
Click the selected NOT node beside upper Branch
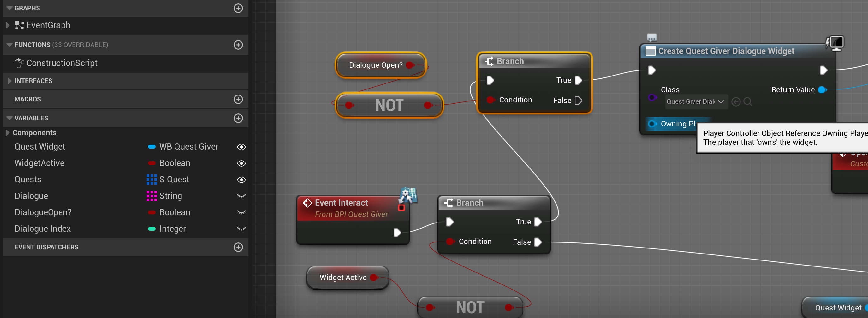389,105
